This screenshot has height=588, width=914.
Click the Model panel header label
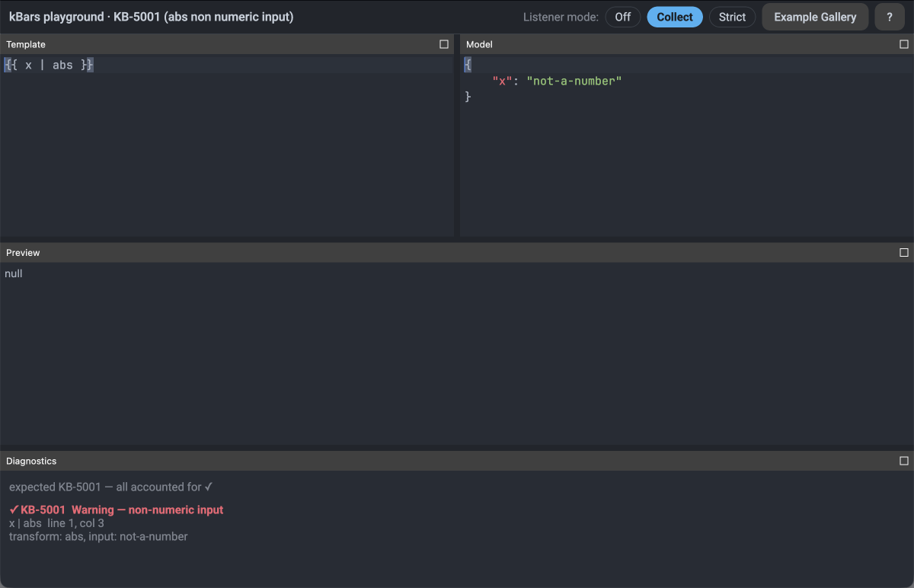pos(479,44)
